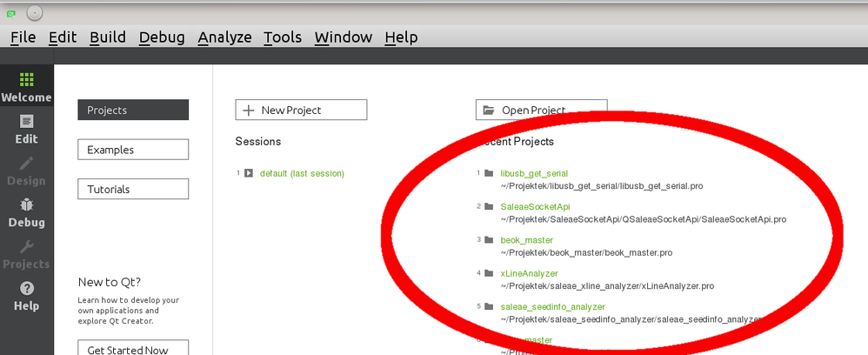The image size is (868, 355).
Task: Select the Tutorials tab button
Action: coord(133,189)
